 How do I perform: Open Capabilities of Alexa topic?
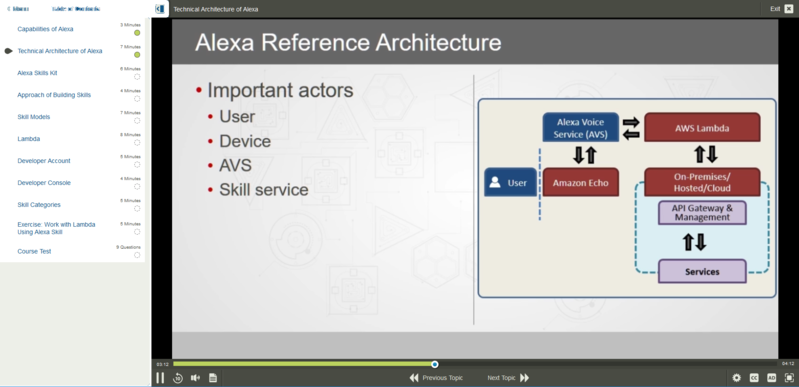[45, 29]
